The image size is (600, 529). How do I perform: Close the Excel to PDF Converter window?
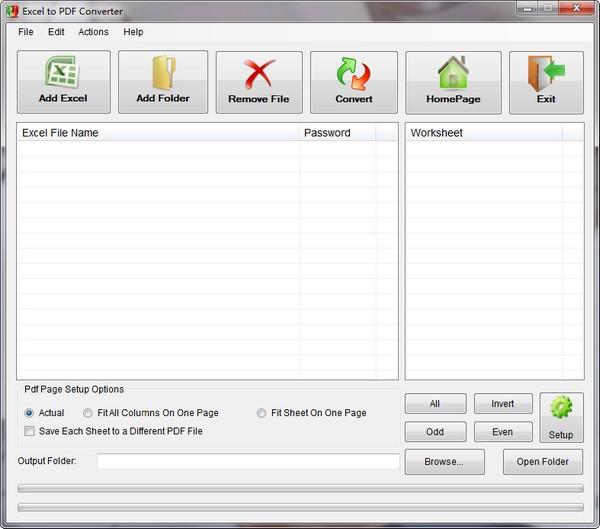coord(576,8)
